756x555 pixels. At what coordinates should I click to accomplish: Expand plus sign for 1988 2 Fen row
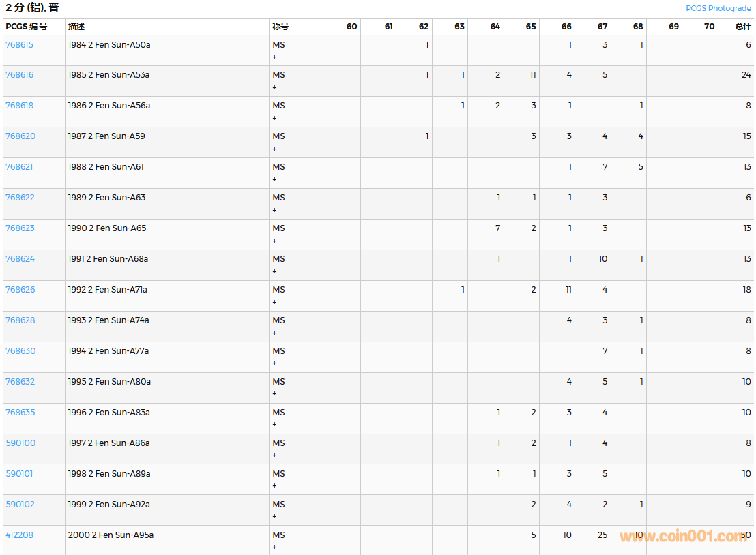click(274, 179)
